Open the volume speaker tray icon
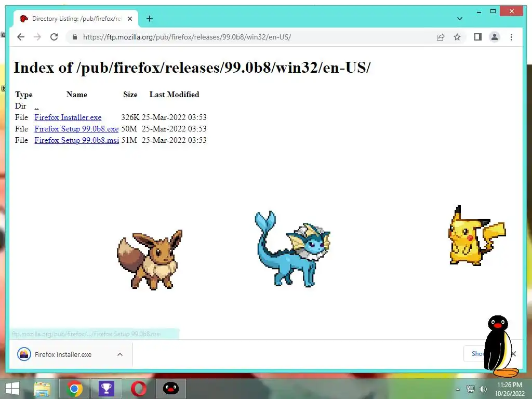 point(483,389)
